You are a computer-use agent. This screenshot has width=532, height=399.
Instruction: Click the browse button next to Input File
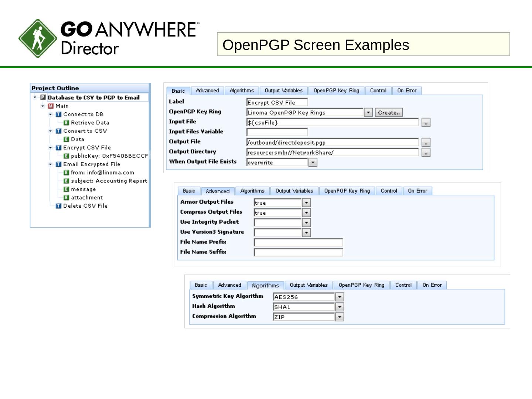click(426, 123)
